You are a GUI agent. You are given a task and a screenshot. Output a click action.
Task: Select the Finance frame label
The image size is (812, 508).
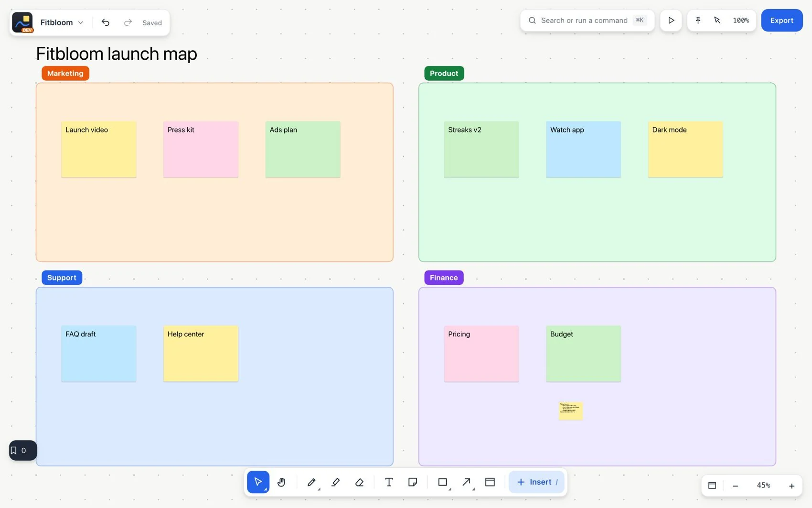click(x=444, y=278)
